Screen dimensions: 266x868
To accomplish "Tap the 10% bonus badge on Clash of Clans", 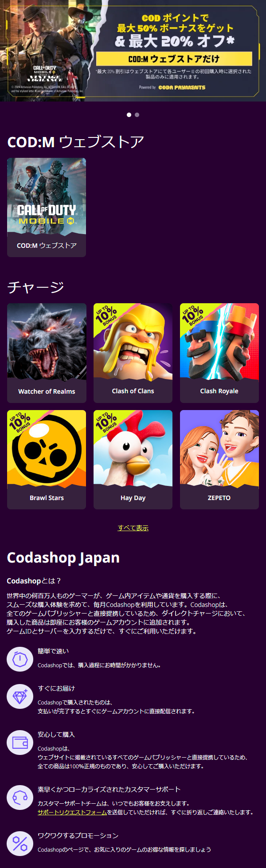I will pyautogui.click(x=106, y=315).
